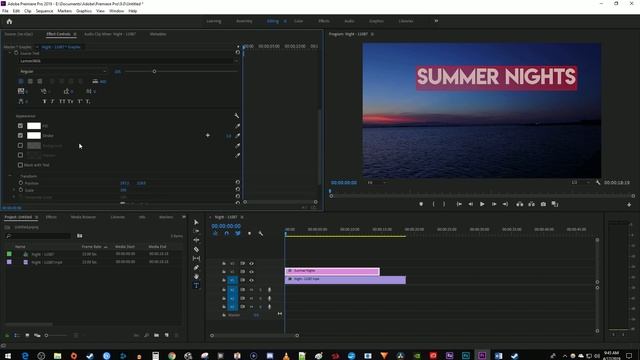The image size is (640, 360).
Task: Show more workspaces with double chevron
Action: [436, 21]
